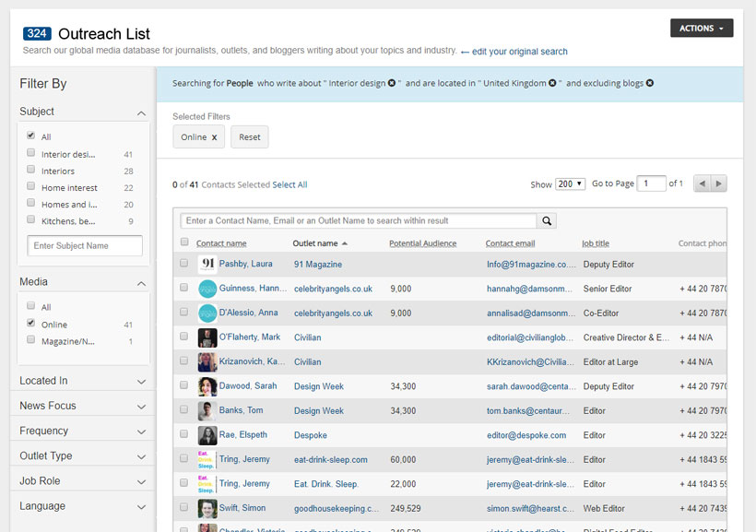This screenshot has height=532, width=756.
Task: Go to next page arrow
Action: click(719, 183)
